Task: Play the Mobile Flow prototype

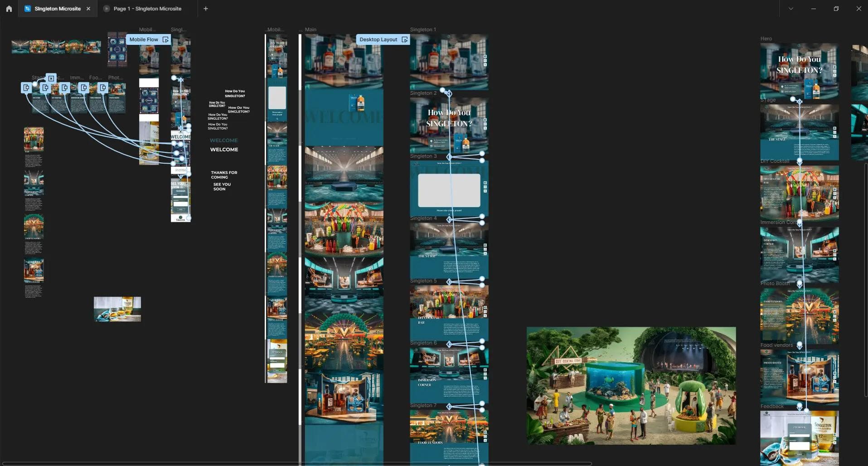Action: [165, 40]
